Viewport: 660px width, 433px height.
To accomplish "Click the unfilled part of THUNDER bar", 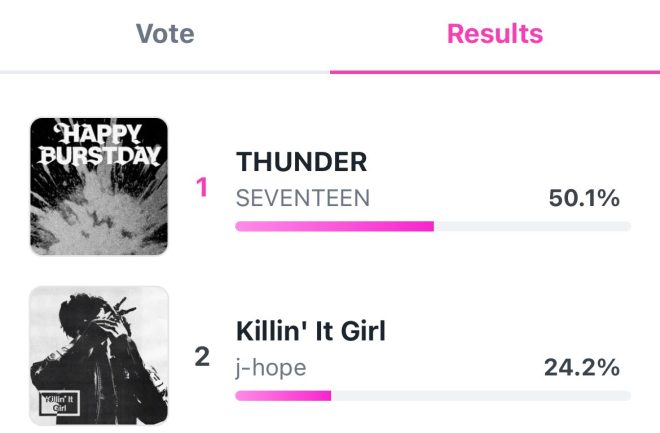I will point(532,226).
